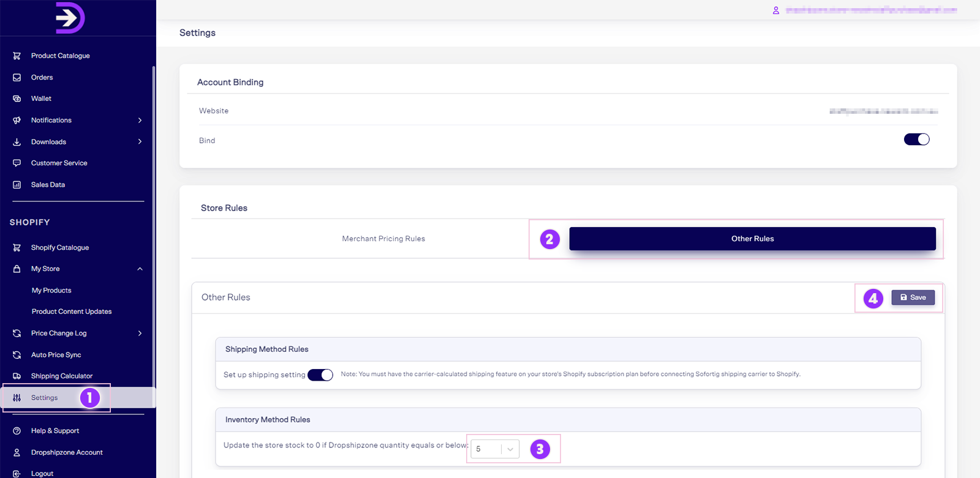Switch to Other Rules tab
The image size is (980, 478).
(752, 239)
